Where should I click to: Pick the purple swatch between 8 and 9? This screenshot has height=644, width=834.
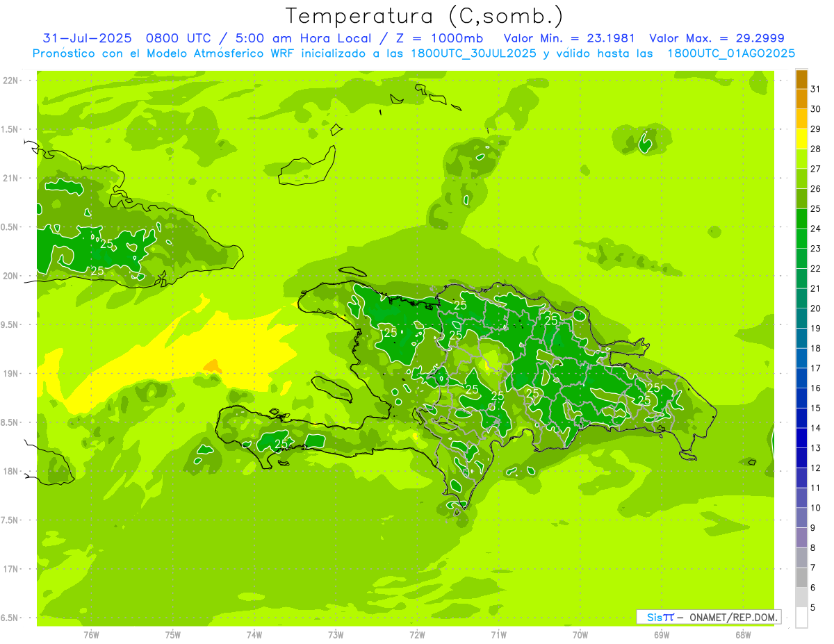(801, 538)
